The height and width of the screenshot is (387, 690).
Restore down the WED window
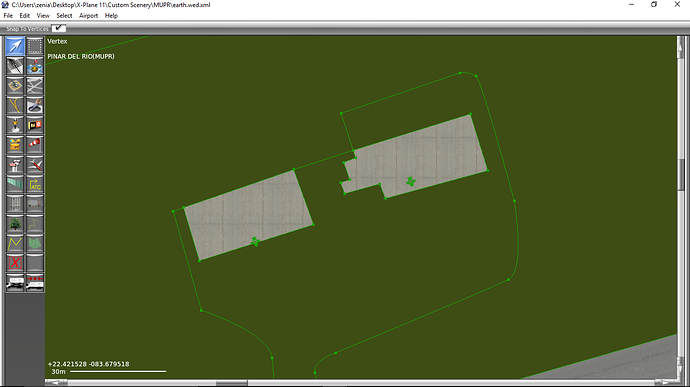point(654,4)
